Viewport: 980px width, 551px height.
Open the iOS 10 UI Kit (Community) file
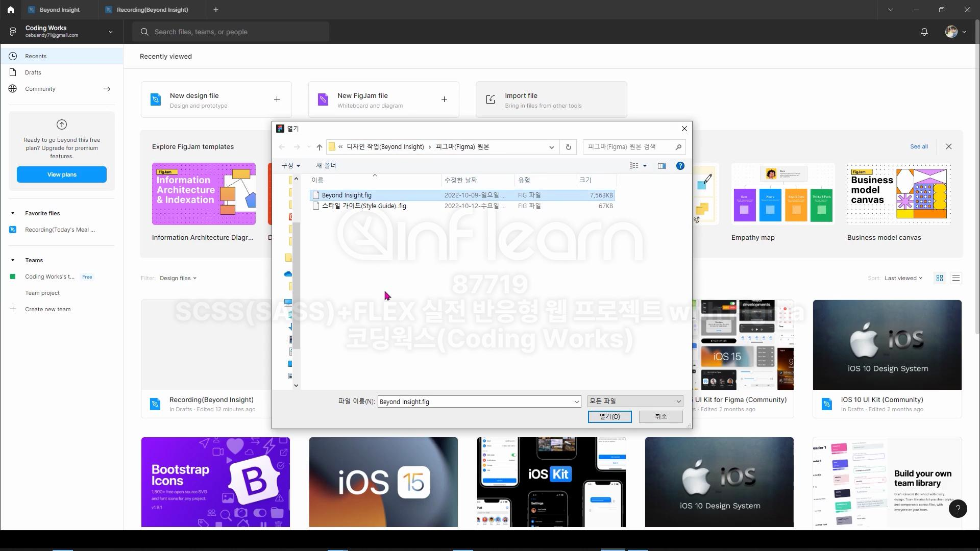tap(887, 359)
